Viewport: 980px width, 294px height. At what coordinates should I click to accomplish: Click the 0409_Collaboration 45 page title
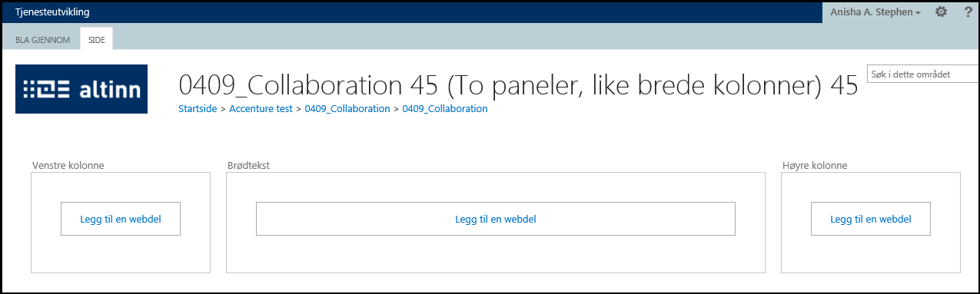click(518, 86)
